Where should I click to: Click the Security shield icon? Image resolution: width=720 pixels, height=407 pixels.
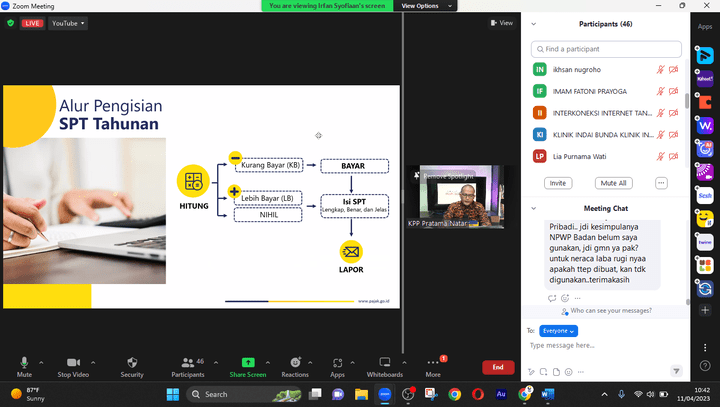(132, 362)
